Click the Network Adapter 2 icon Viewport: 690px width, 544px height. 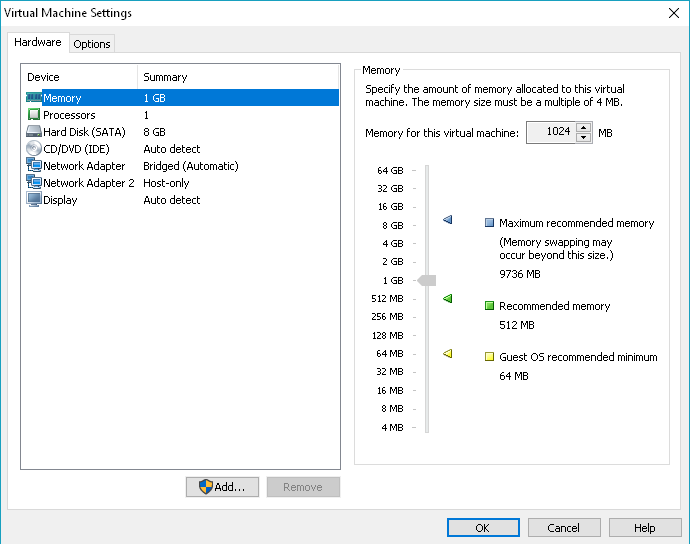pos(34,183)
